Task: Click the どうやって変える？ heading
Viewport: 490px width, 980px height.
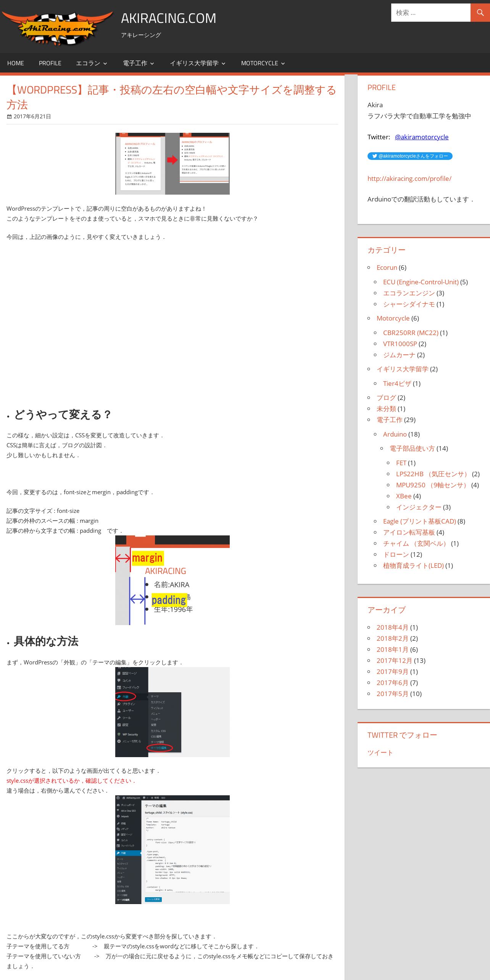Action: pyautogui.click(x=62, y=414)
